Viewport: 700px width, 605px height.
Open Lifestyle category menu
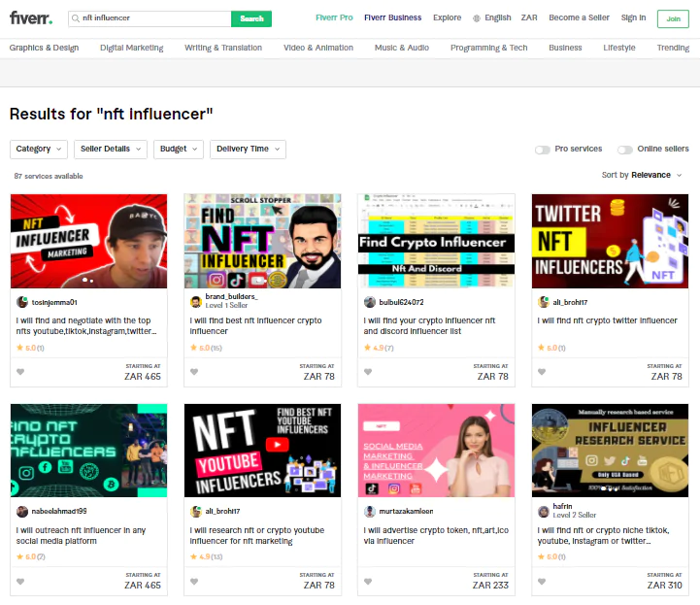(619, 48)
